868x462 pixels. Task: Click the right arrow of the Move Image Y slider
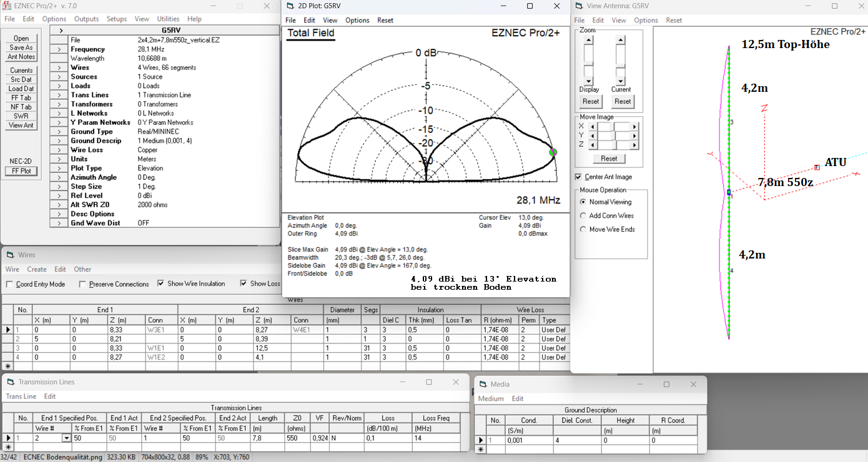[x=634, y=135]
